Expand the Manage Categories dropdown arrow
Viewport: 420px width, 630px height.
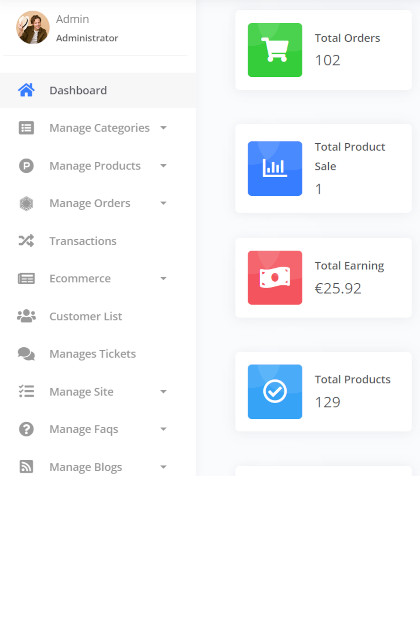tap(163, 128)
